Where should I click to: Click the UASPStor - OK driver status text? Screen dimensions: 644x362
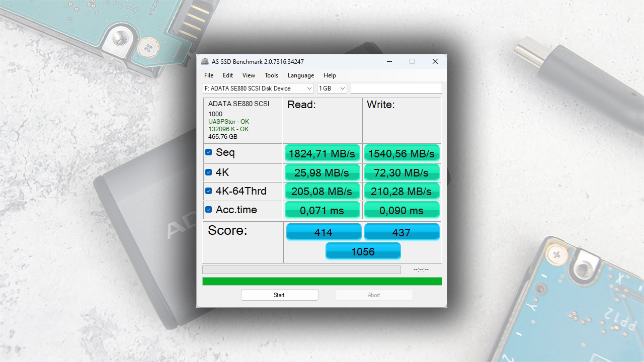click(228, 122)
